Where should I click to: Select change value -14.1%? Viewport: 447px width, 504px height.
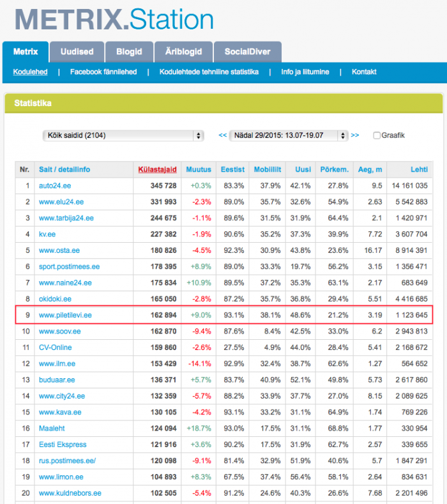point(200,363)
